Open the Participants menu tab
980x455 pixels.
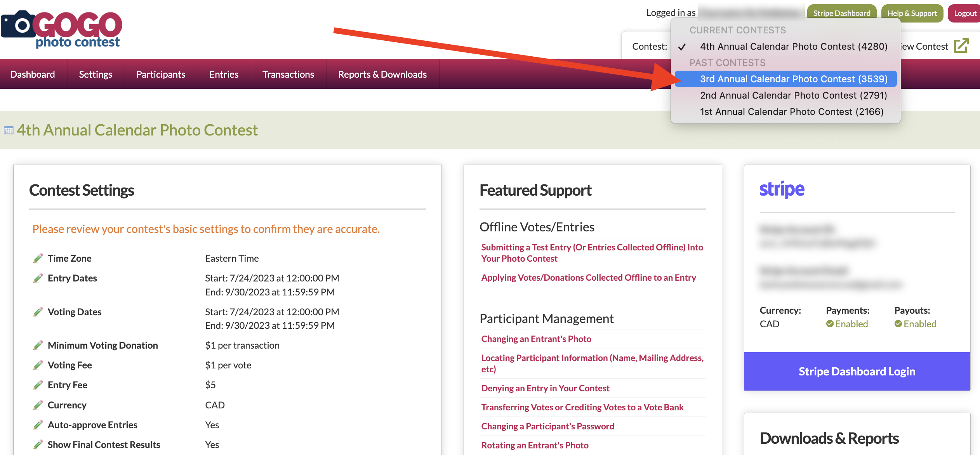pos(161,74)
